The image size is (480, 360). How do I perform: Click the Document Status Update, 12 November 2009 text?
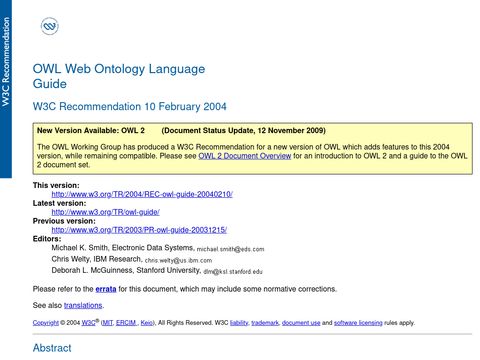click(244, 130)
